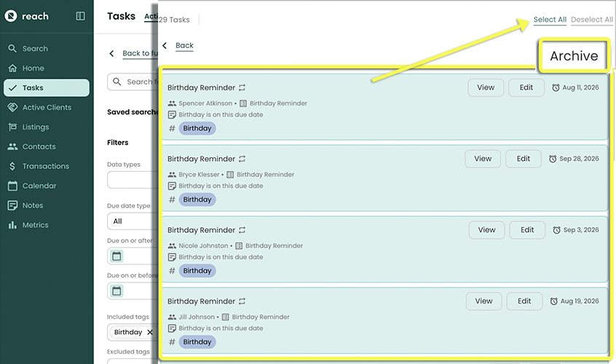Click the Deselect All link

point(591,20)
